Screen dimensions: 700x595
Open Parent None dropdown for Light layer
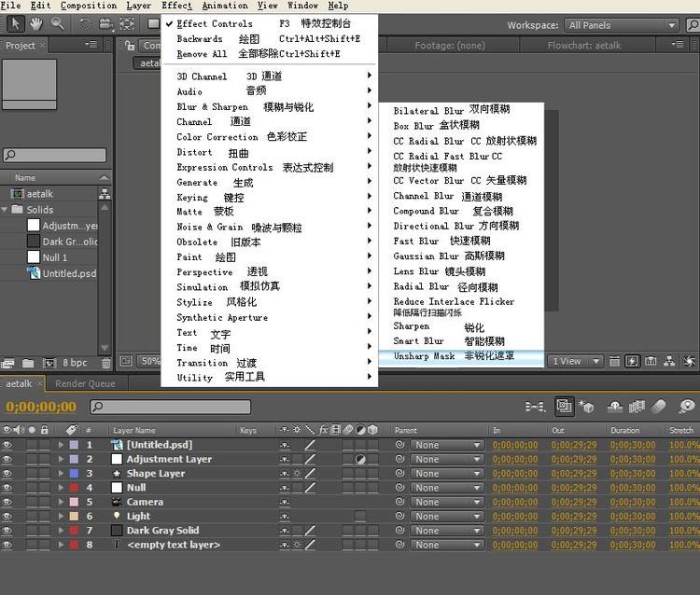(447, 516)
